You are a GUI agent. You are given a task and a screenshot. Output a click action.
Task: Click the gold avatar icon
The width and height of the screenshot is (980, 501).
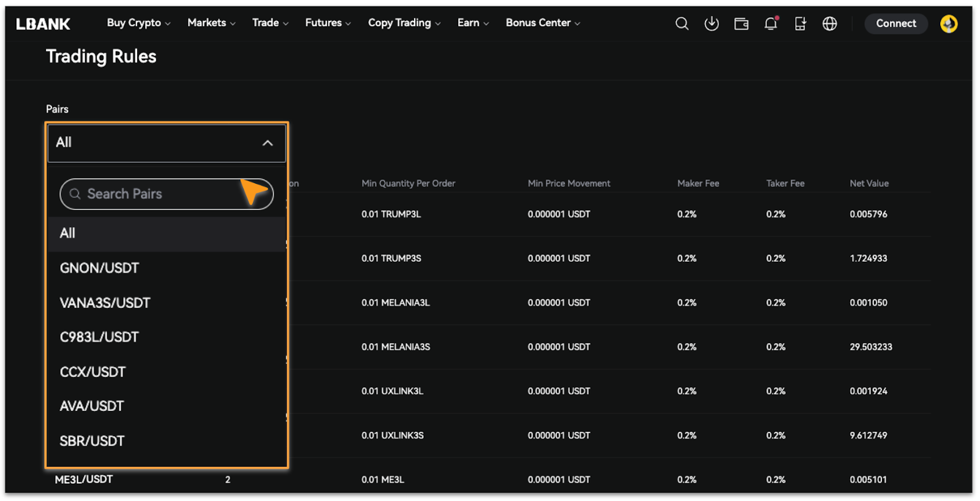949,24
